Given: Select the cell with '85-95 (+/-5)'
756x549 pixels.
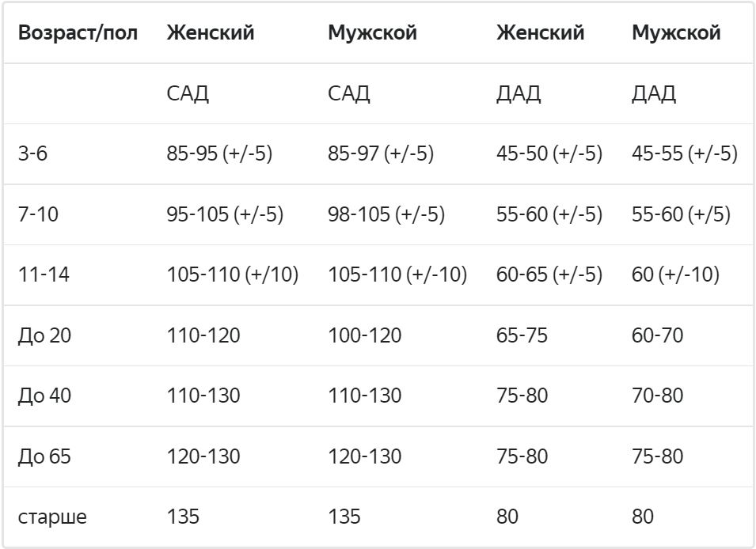Looking at the screenshot, I should click(x=219, y=153).
